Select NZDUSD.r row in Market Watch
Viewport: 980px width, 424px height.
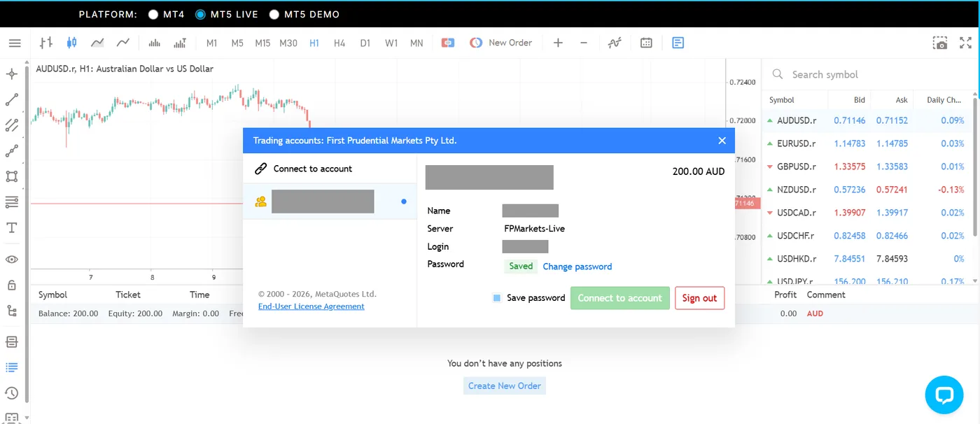click(867, 190)
